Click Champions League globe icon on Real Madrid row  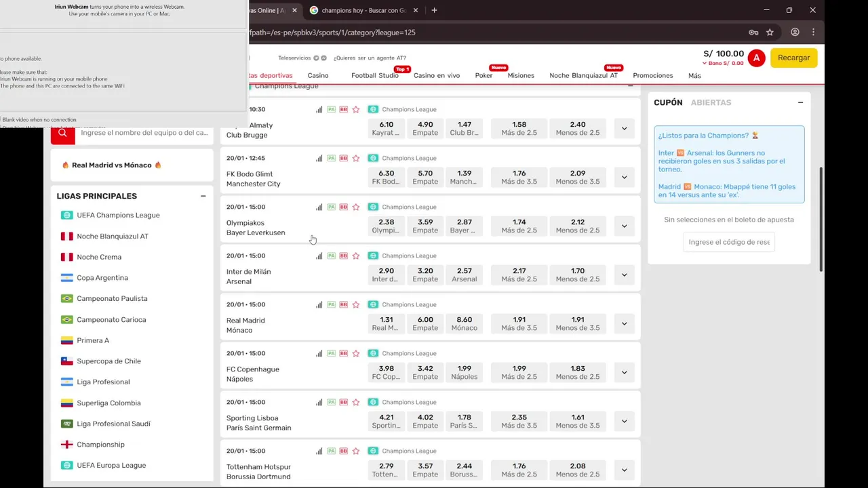(x=373, y=305)
